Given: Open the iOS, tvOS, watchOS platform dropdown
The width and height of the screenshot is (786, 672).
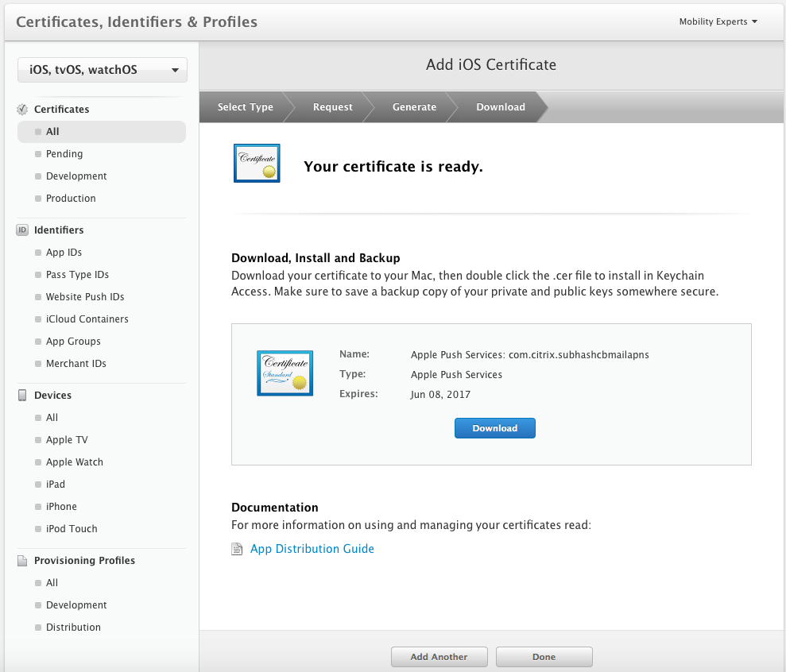Looking at the screenshot, I should (x=103, y=70).
